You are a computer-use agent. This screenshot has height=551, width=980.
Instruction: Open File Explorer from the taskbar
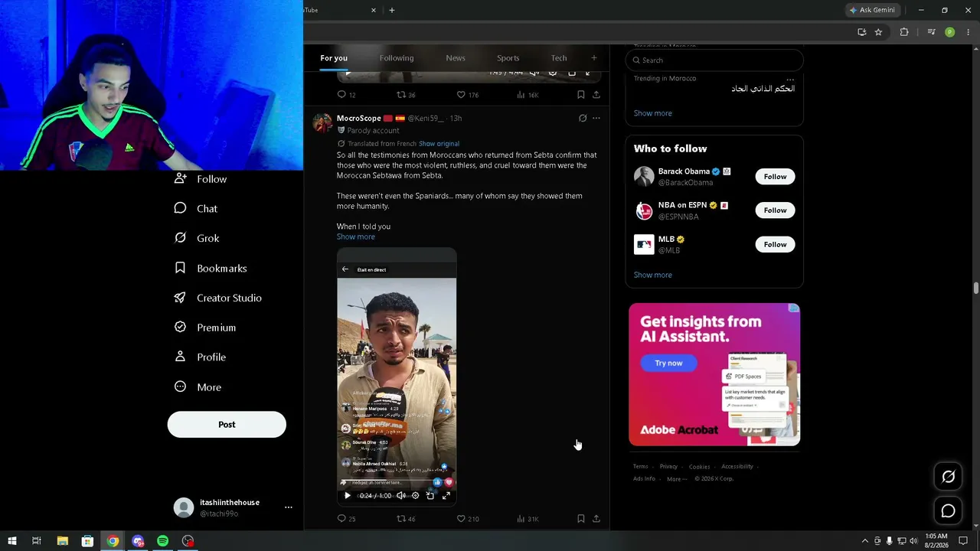tap(63, 541)
